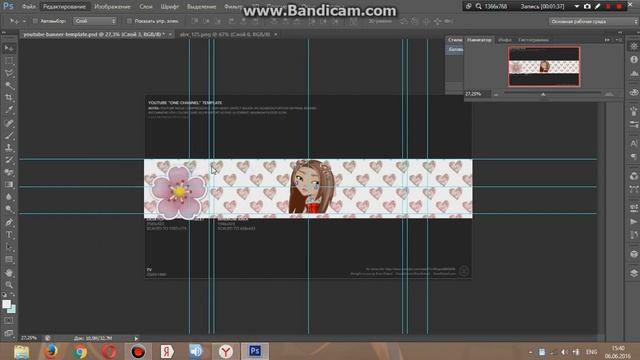Select the Healing Brush tool
The image size is (640, 360).
pyautogui.click(x=9, y=123)
